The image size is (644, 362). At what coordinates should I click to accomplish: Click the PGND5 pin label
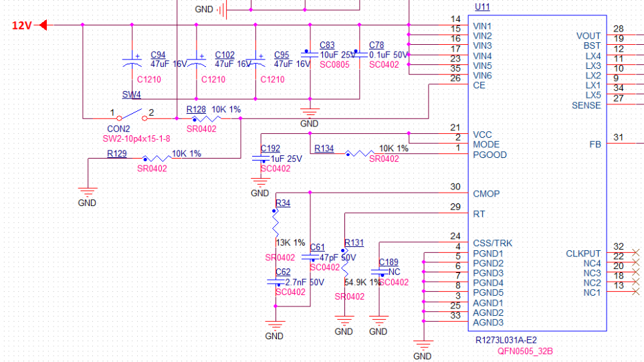pyautogui.click(x=488, y=293)
